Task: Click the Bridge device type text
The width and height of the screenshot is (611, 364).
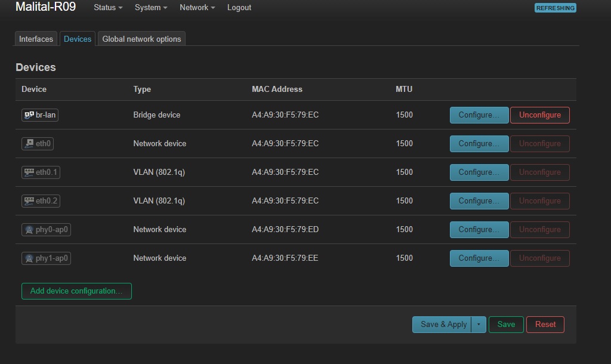Action: (157, 115)
